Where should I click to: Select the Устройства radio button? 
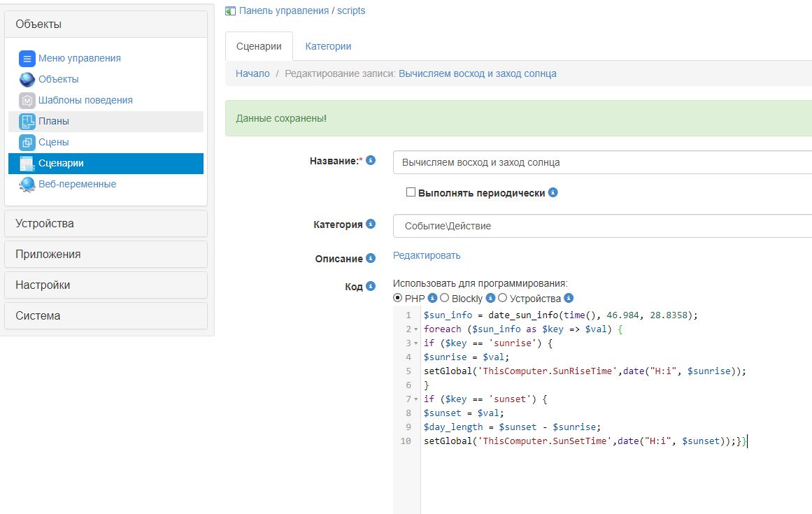click(x=502, y=298)
